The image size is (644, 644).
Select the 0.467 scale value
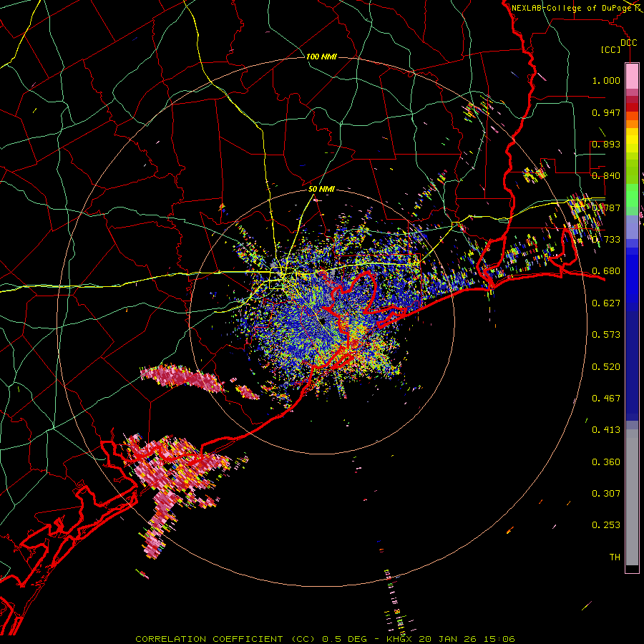pos(606,399)
